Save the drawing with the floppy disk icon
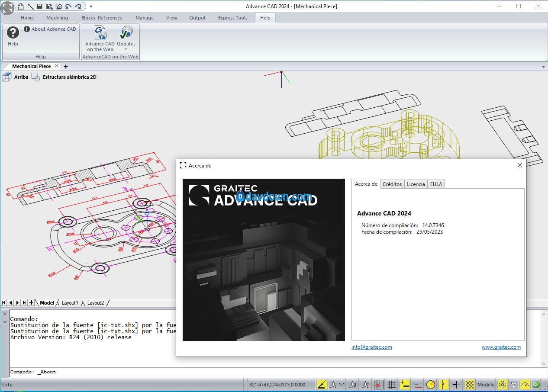 [39, 6]
